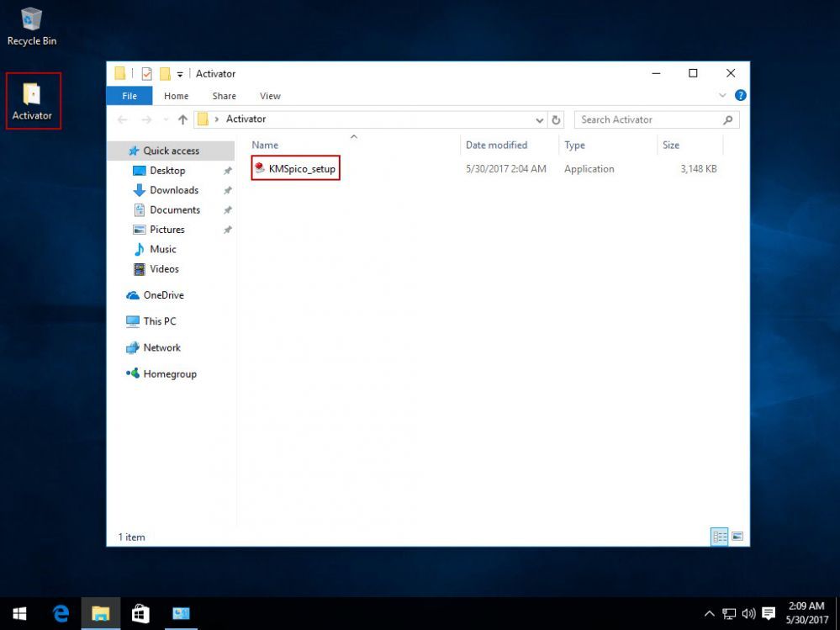Click the window icon beside the Activator title

pyautogui.click(x=120, y=73)
